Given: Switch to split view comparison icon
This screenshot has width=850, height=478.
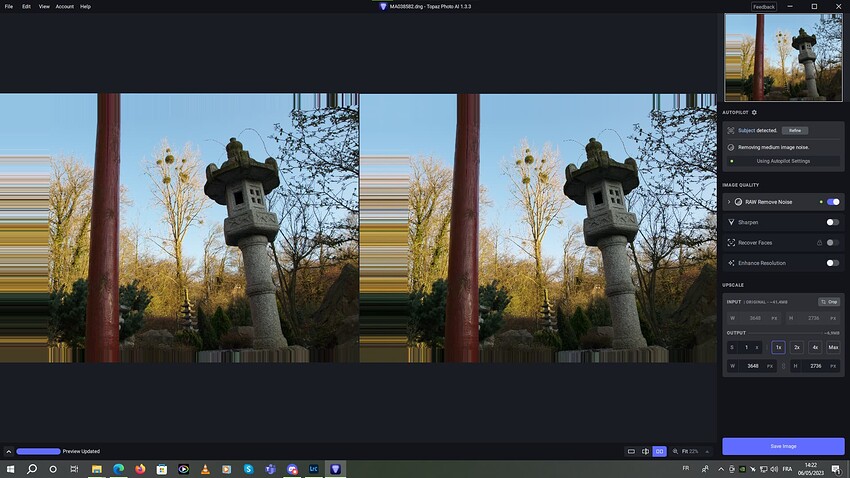Looking at the screenshot, I should pos(645,452).
